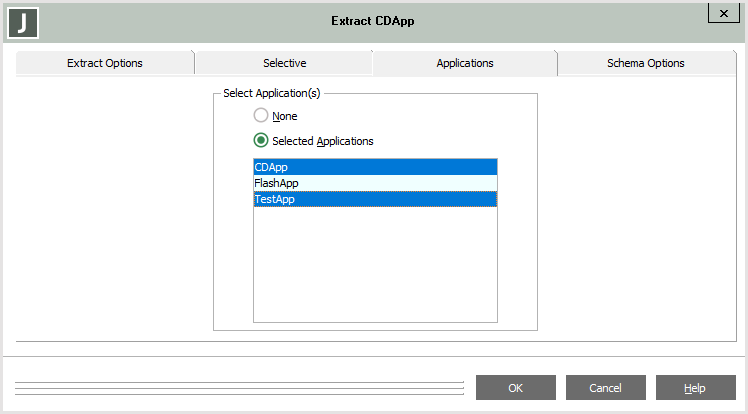Image resolution: width=748 pixels, height=414 pixels.
Task: Click empty space inside the applications listbox
Action: tap(374, 265)
